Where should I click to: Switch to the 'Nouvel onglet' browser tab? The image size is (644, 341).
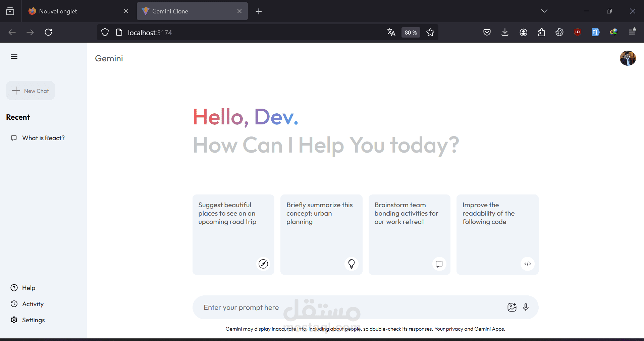click(79, 11)
